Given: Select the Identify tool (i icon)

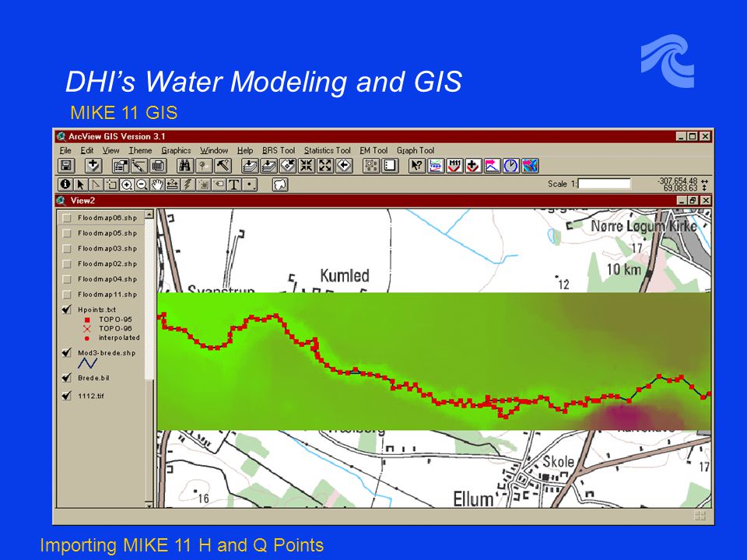Looking at the screenshot, I should point(65,184).
